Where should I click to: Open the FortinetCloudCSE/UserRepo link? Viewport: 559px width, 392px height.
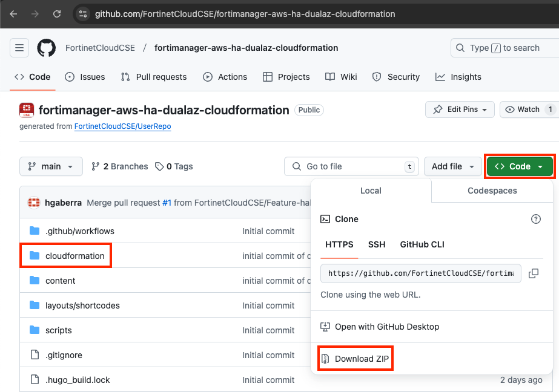coord(122,126)
